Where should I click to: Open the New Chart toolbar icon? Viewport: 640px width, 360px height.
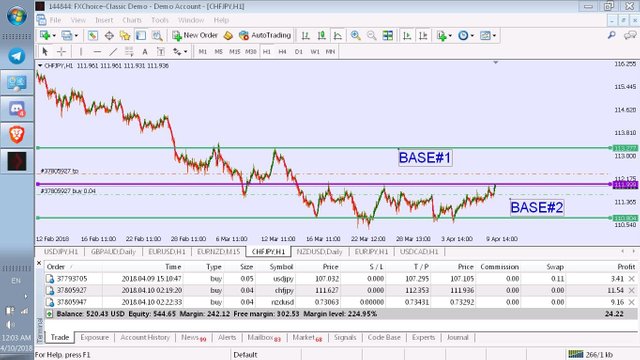[44, 36]
